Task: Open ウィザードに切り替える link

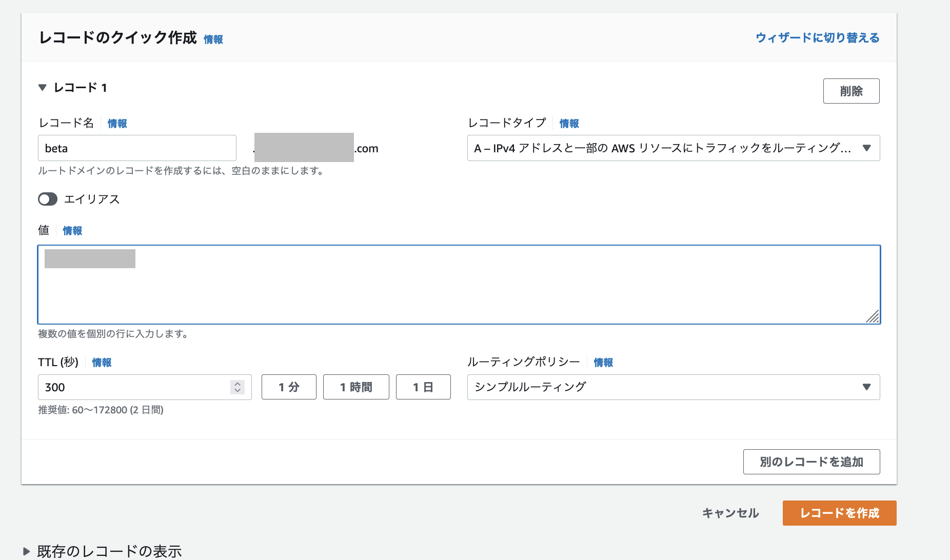Action: 816,37
